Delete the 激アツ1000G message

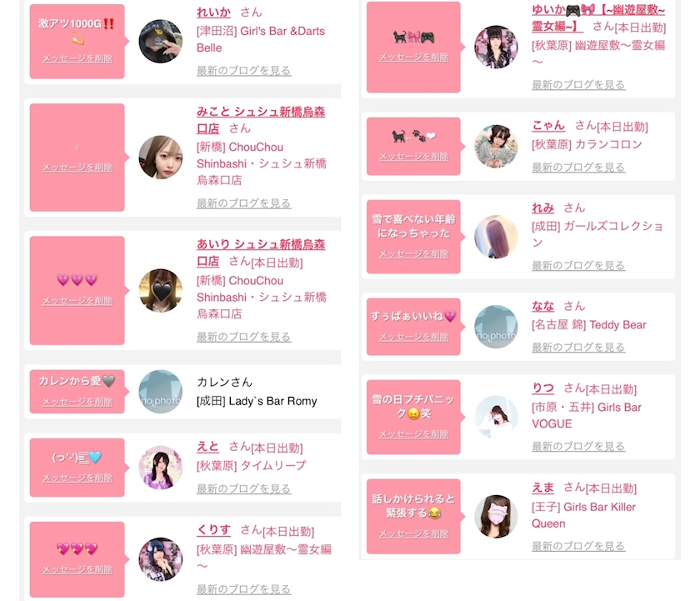tap(77, 58)
